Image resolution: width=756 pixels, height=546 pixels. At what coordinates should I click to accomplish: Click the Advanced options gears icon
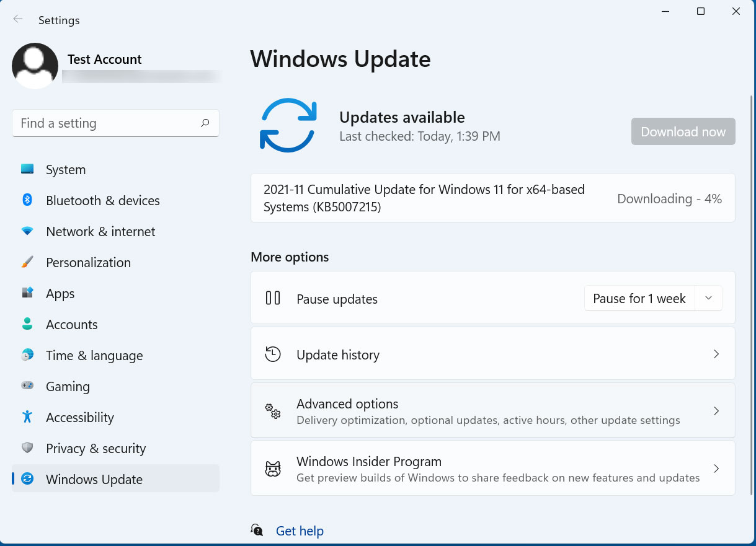pyautogui.click(x=273, y=411)
